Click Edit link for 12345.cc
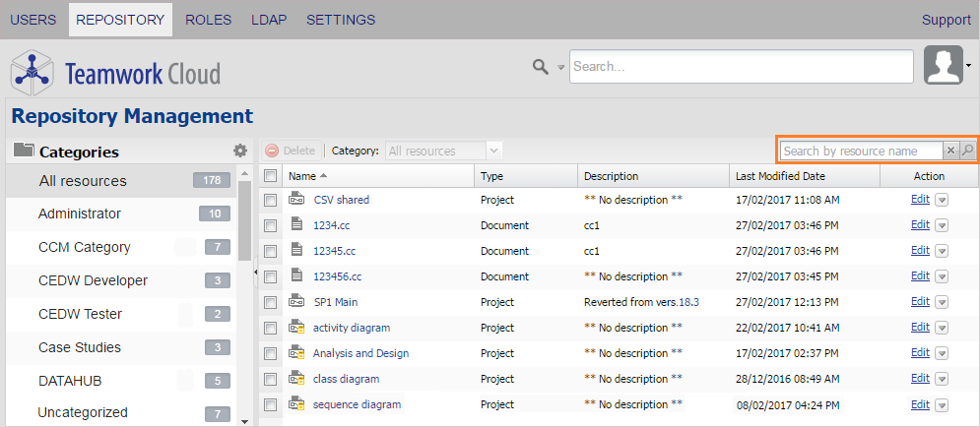 [920, 250]
